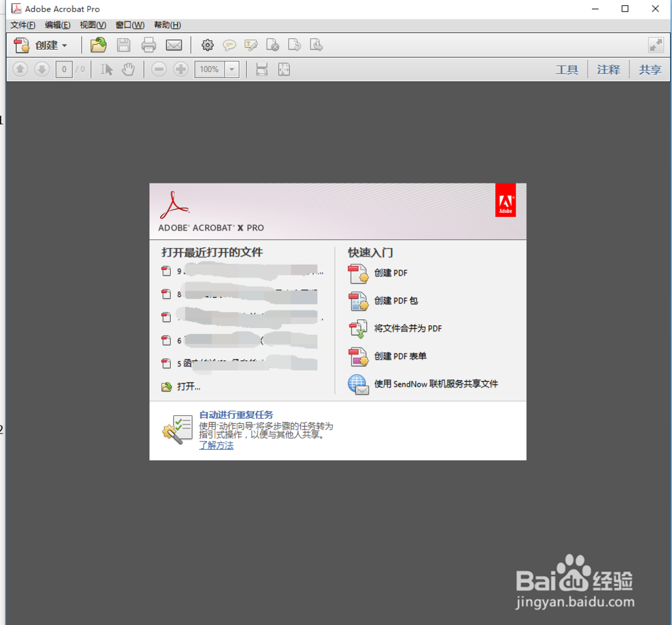Open a file using the folder icon

coord(98,45)
